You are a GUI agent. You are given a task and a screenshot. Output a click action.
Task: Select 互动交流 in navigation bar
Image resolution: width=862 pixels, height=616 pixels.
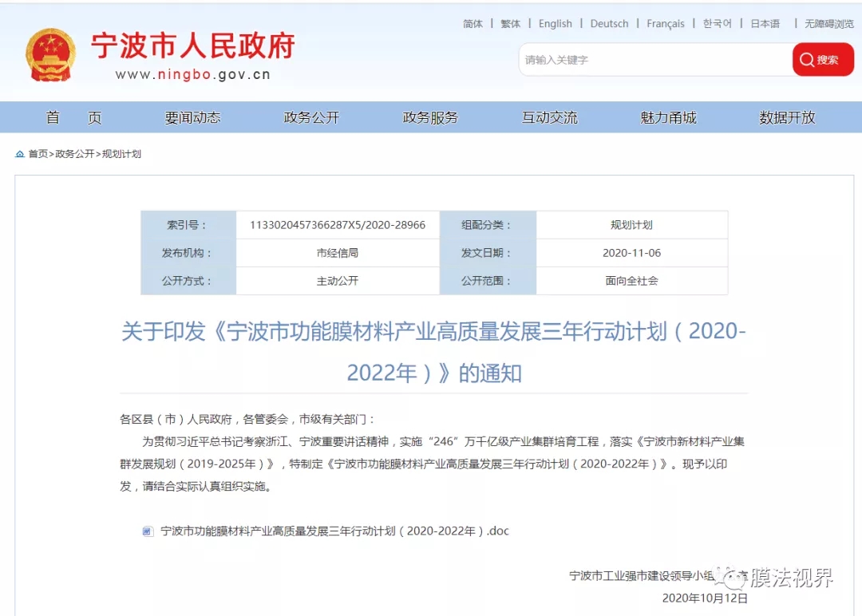pyautogui.click(x=549, y=117)
